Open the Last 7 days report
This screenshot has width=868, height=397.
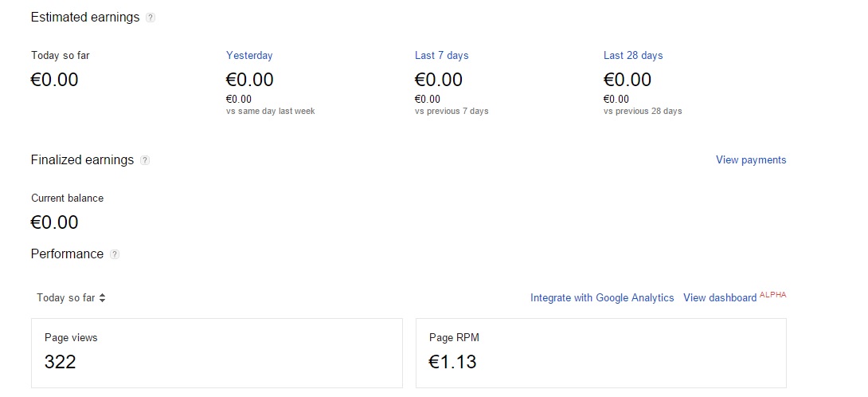pos(441,56)
